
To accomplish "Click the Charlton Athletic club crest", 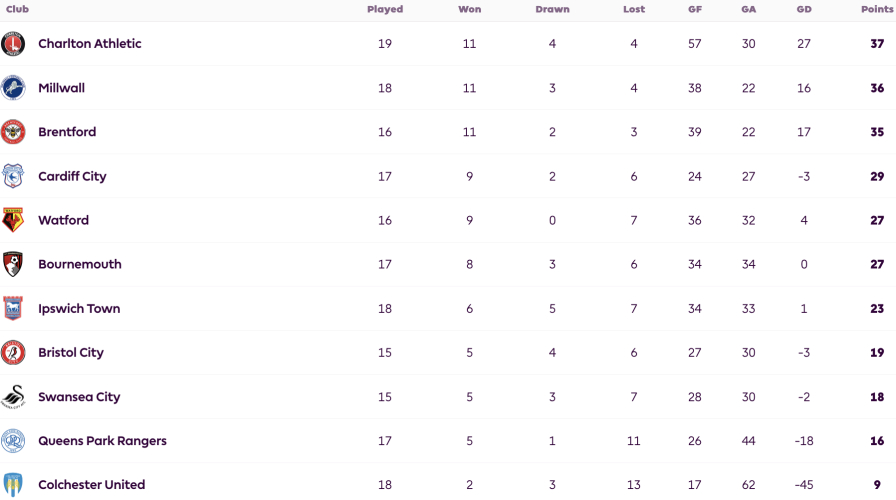I will point(13,44).
